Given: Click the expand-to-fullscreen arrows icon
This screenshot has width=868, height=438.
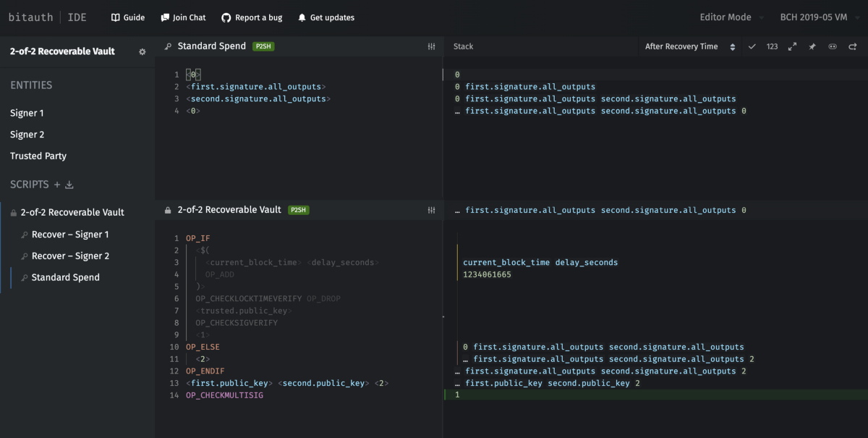Looking at the screenshot, I should [792, 46].
